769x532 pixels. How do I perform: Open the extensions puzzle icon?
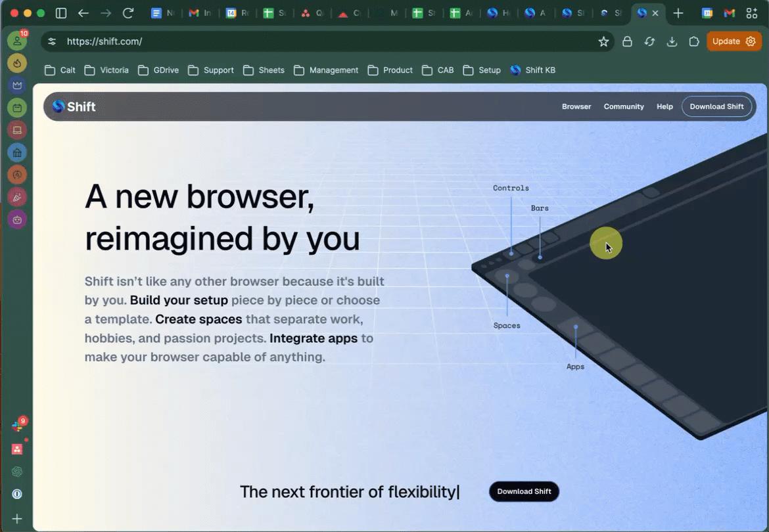694,41
